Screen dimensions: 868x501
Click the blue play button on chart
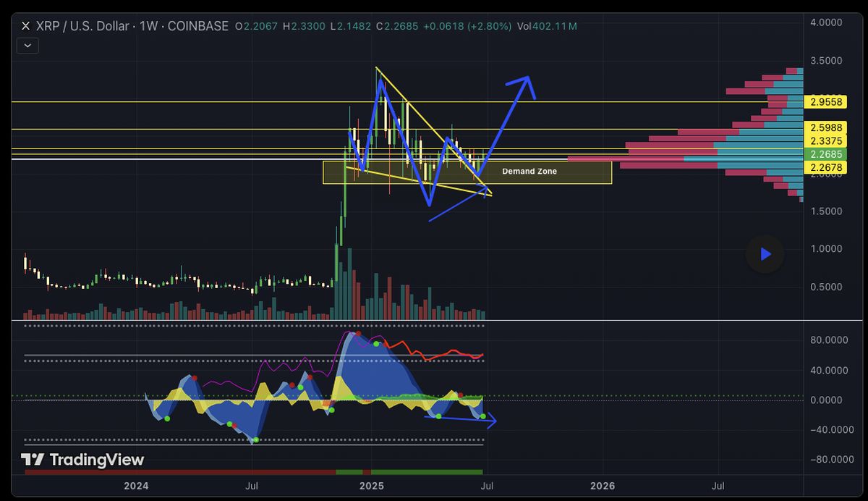click(x=765, y=254)
